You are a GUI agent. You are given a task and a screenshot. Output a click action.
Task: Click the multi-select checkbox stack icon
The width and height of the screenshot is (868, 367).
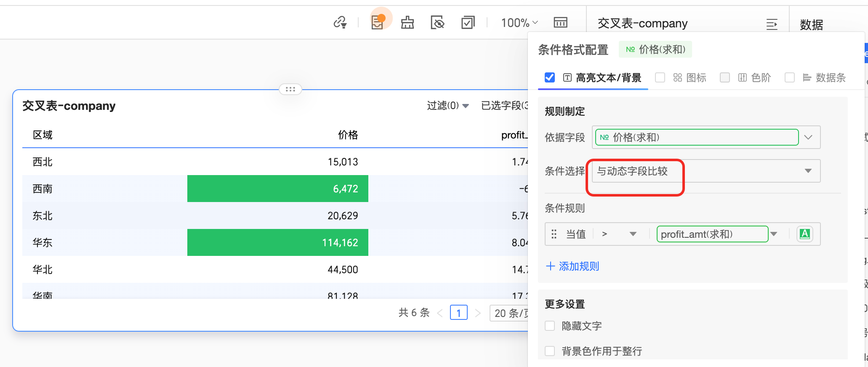click(x=468, y=22)
